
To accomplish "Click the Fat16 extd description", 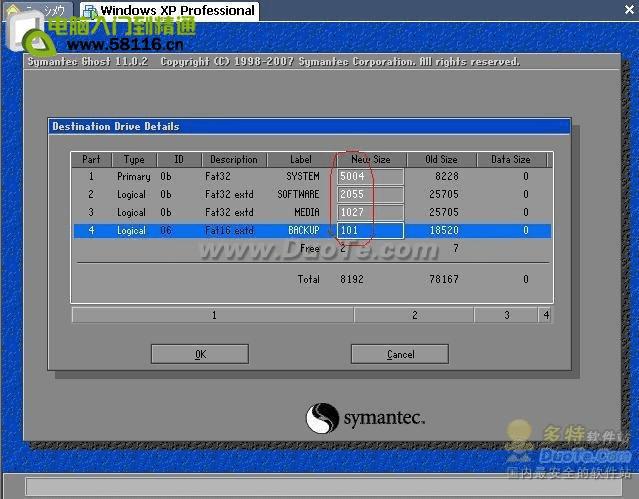I will 229,230.
